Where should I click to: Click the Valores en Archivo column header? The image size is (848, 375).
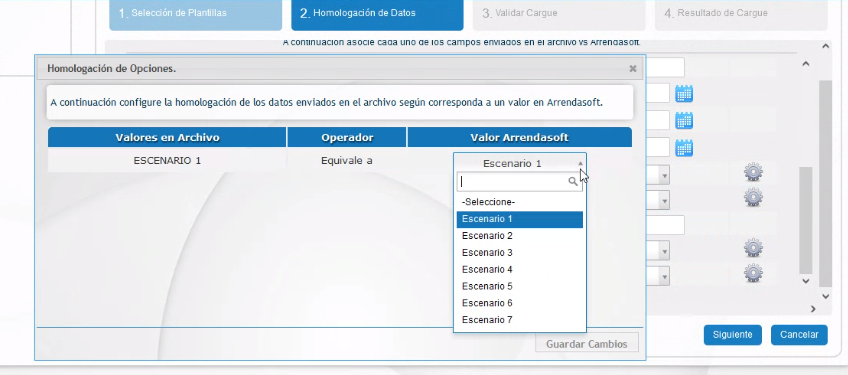click(167, 137)
